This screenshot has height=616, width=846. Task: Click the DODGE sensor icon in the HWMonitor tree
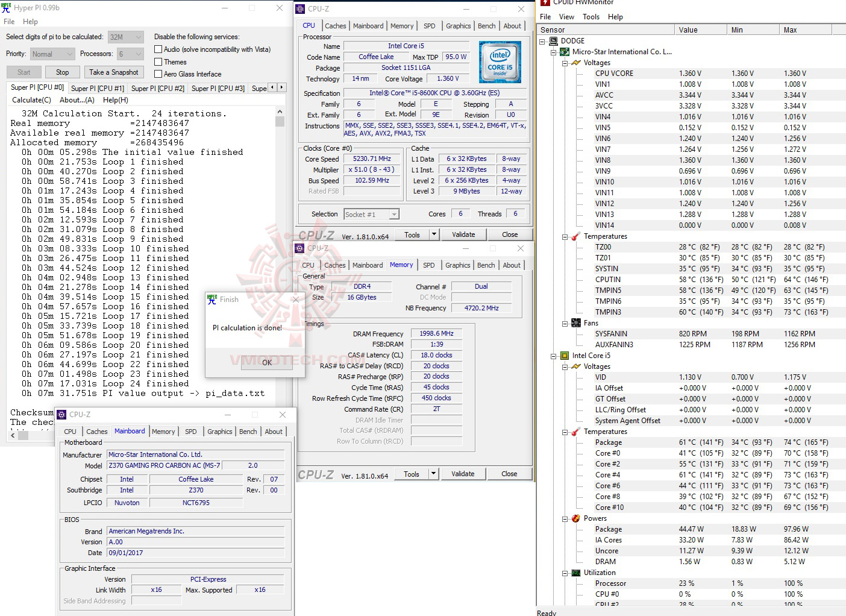553,40
